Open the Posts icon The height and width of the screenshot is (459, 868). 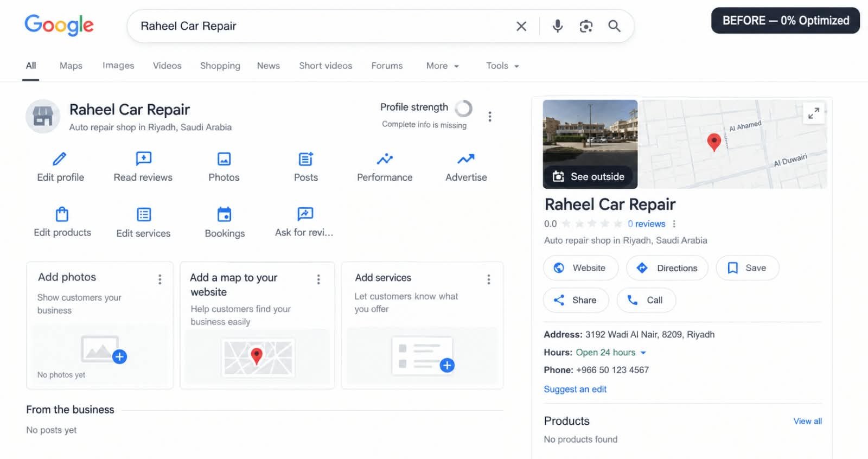point(306,159)
